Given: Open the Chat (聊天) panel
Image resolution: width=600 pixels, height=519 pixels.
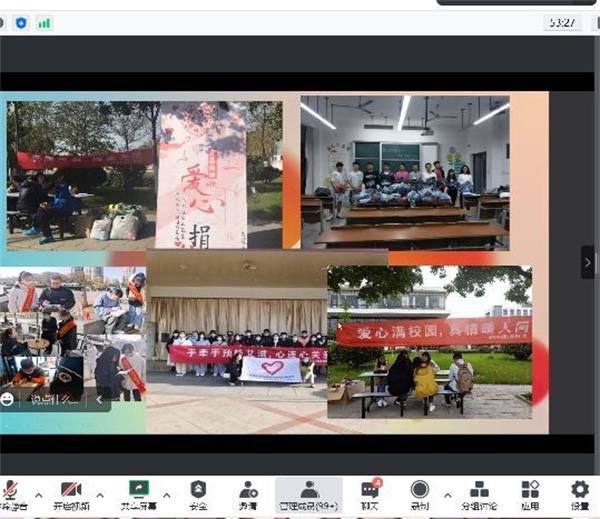Looking at the screenshot, I should 370,491.
